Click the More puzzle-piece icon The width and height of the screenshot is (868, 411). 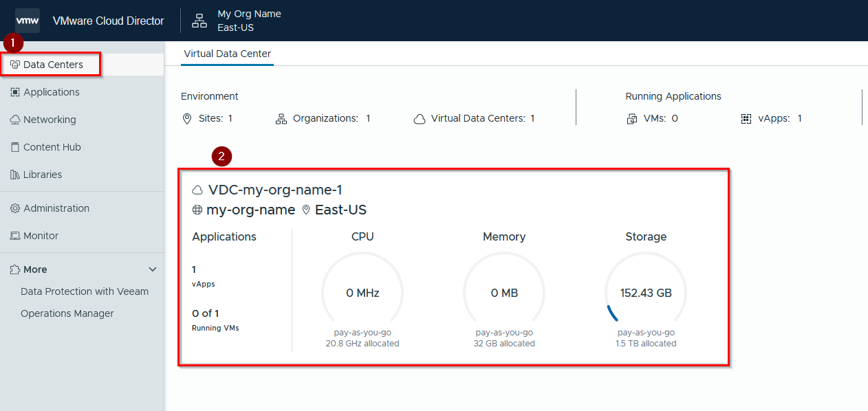tap(15, 269)
